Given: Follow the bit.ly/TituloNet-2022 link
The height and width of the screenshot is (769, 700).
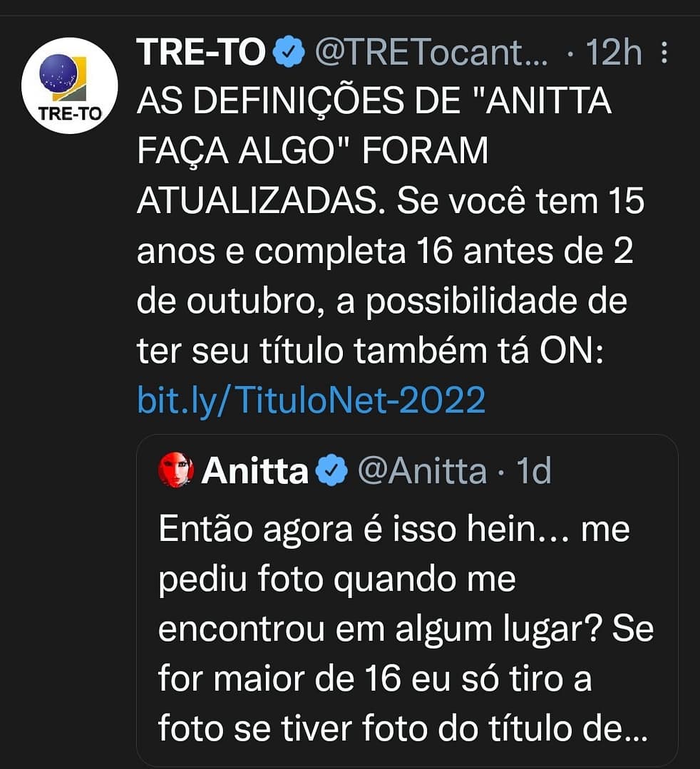Looking at the screenshot, I should point(311,401).
